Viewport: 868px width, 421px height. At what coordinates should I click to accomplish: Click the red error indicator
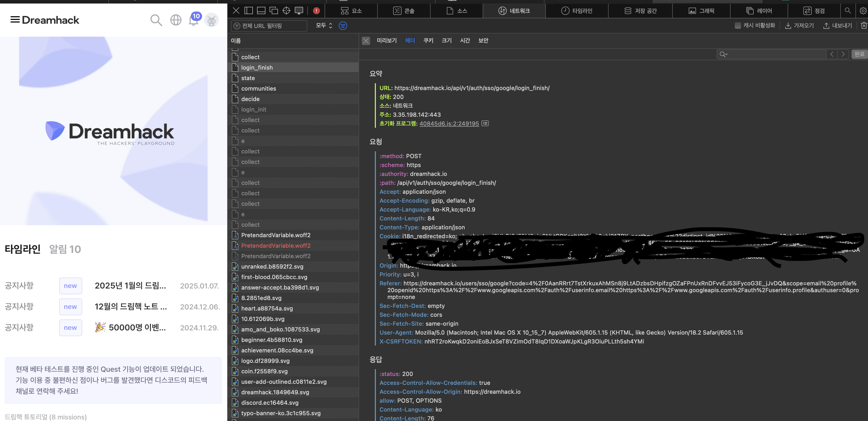(316, 11)
